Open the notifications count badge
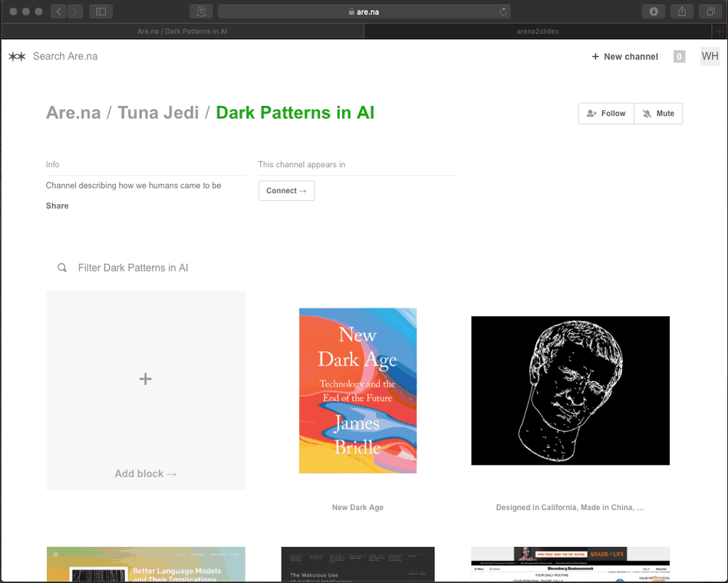Viewport: 728px width, 583px height. click(x=679, y=57)
